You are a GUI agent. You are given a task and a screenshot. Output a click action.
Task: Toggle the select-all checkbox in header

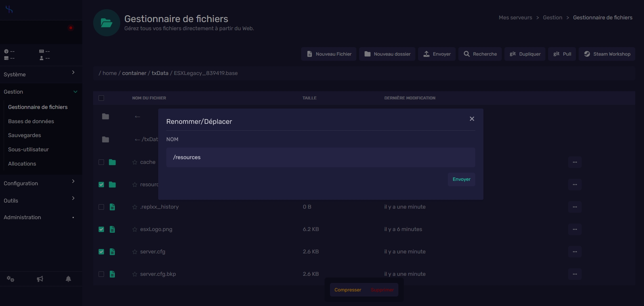(x=101, y=98)
